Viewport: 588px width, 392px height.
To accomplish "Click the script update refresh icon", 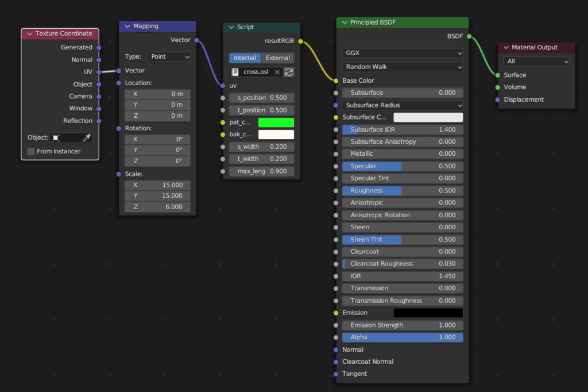I will coord(289,72).
